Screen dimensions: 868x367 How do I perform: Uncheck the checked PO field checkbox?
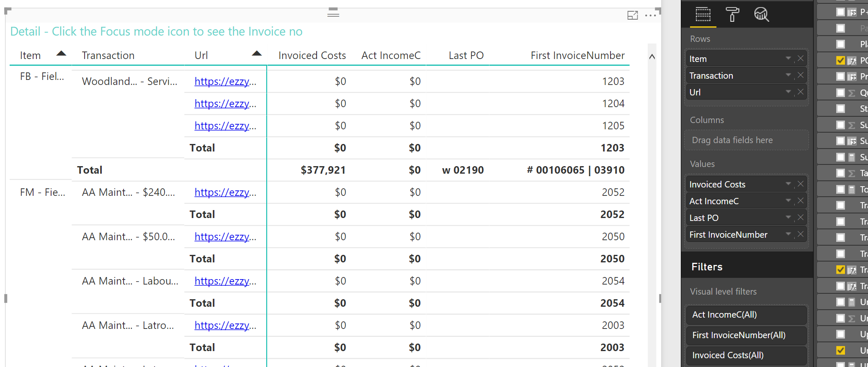(x=840, y=60)
